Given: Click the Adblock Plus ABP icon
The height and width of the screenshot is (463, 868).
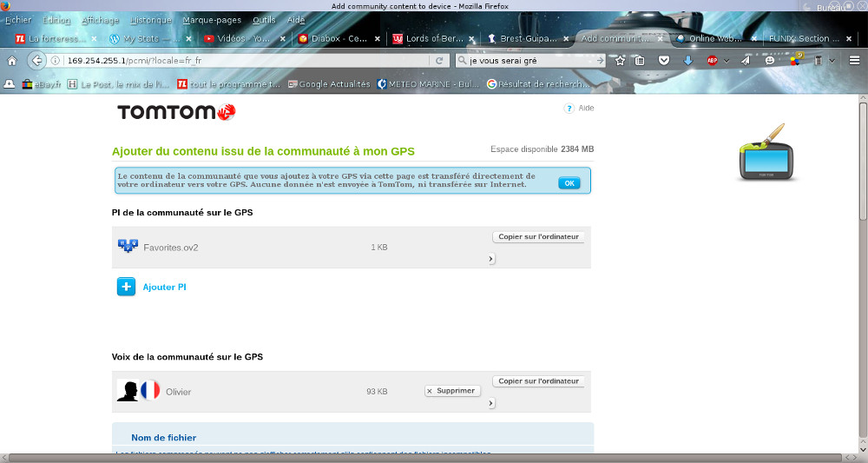Looking at the screenshot, I should click(713, 60).
